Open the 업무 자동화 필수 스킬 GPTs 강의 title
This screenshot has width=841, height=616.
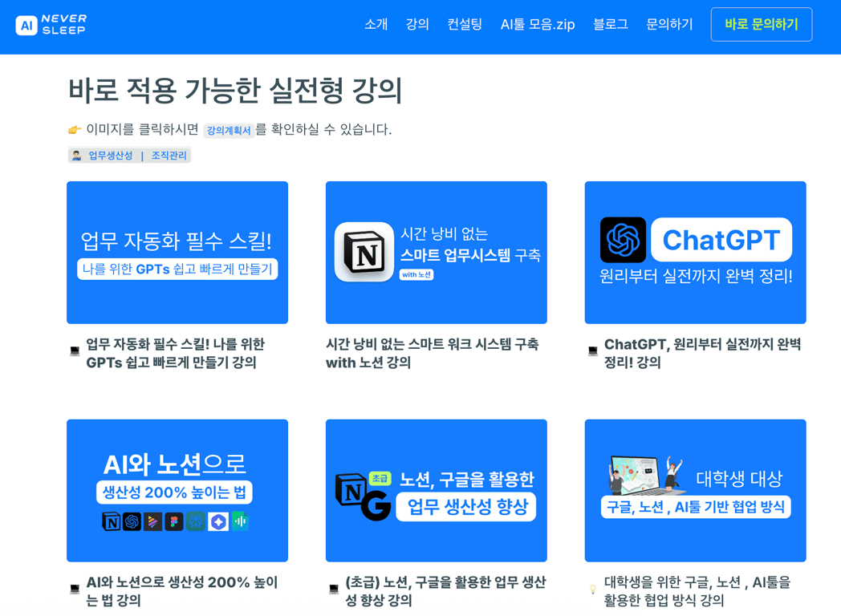(x=176, y=353)
